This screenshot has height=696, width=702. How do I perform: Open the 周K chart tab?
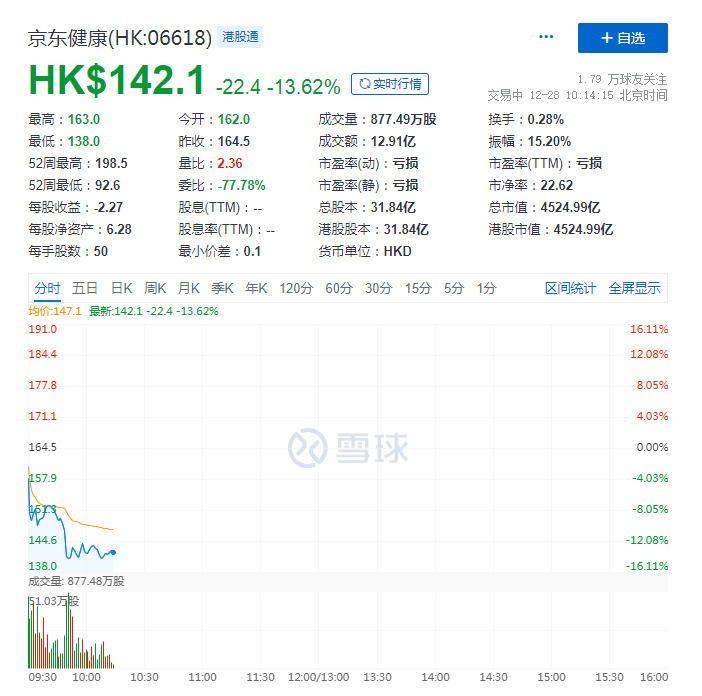(x=155, y=288)
